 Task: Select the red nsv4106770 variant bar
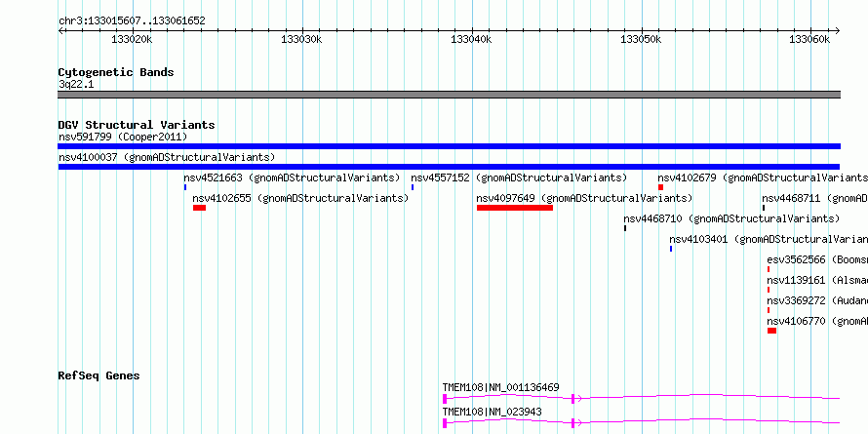(x=771, y=331)
